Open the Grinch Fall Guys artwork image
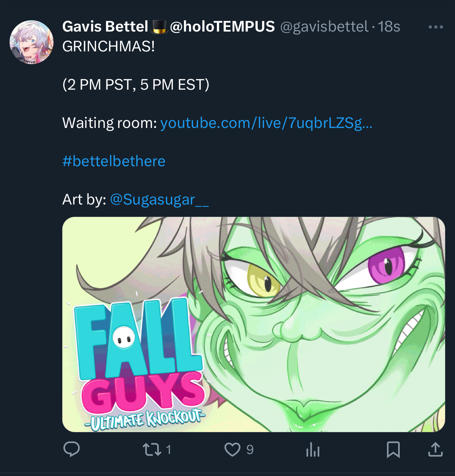This screenshot has width=455, height=476. coord(253,324)
